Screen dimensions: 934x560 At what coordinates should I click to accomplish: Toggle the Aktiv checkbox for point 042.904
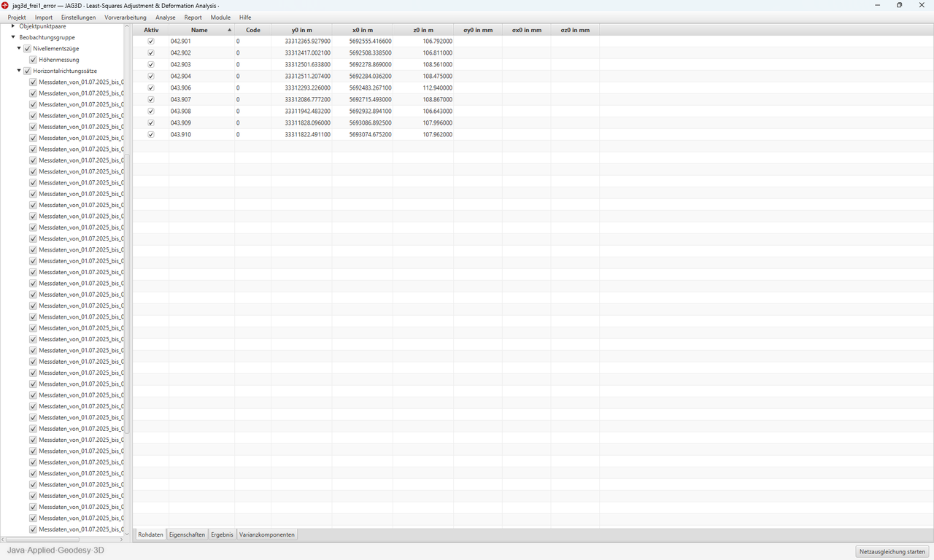(151, 77)
